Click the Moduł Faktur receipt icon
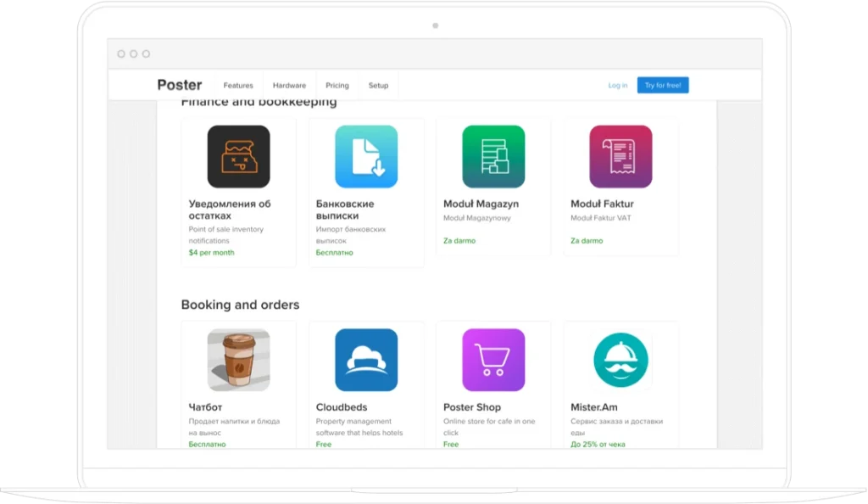Screen dimensions: 868x504 (620, 156)
